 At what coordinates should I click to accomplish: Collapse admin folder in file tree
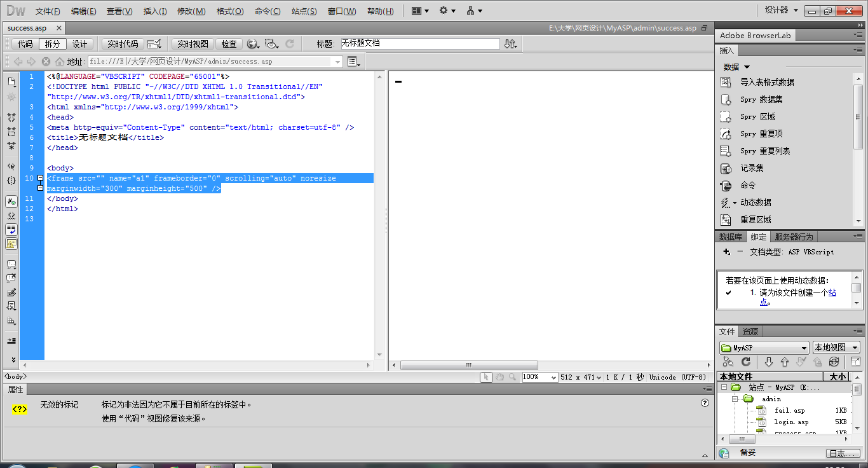(x=733, y=399)
